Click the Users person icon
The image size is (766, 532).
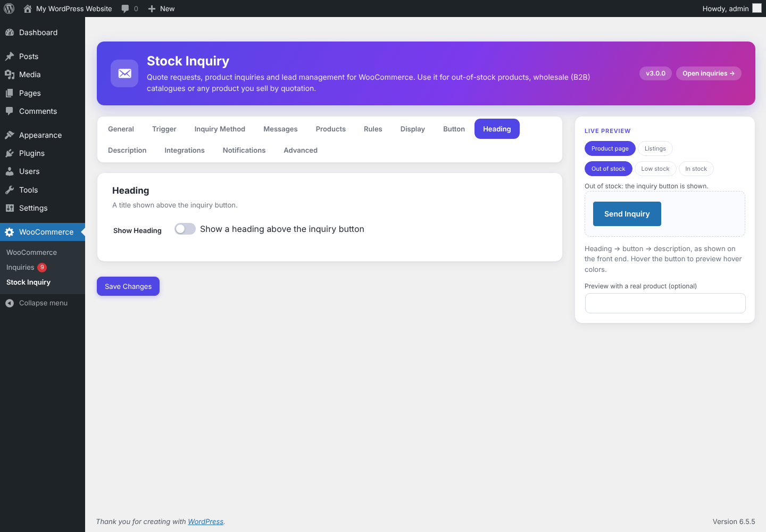pos(10,171)
